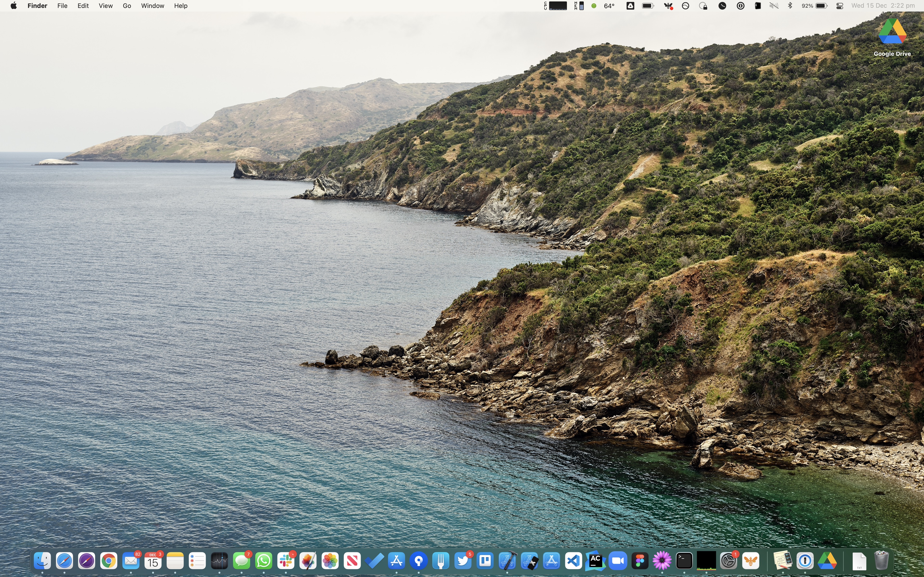Image resolution: width=924 pixels, height=577 pixels.
Task: Open Visual Studio Code from Dock
Action: point(573,561)
